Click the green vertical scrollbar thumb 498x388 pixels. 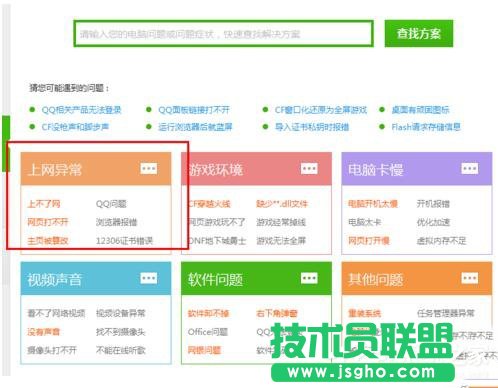6,143
